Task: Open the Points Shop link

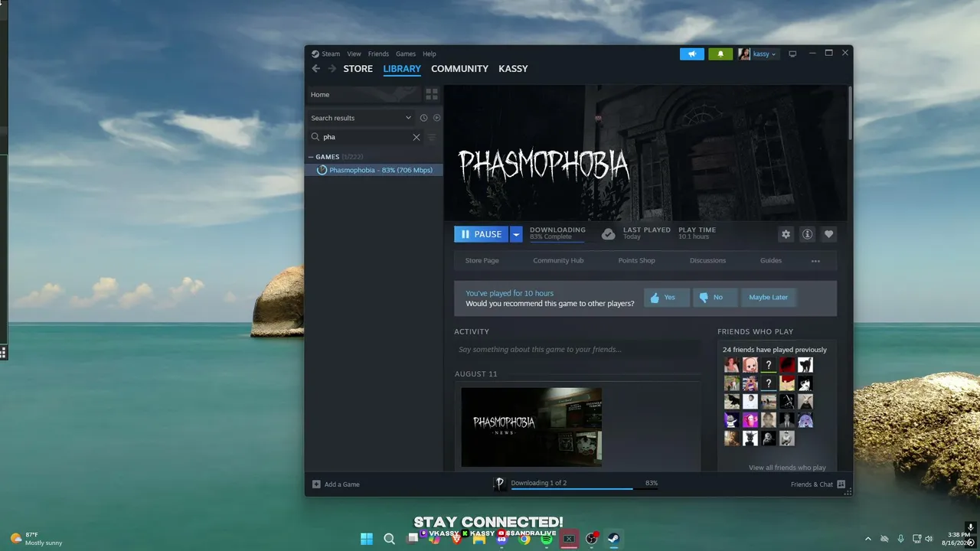Action: tap(636, 260)
